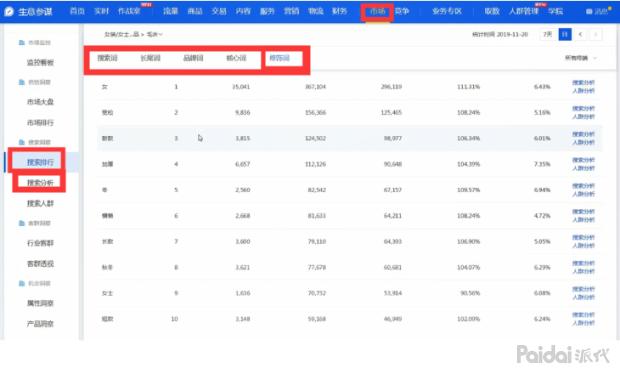Viewport: 620px width, 374px height.
Task: Open 内容 in top navigation
Action: click(243, 11)
